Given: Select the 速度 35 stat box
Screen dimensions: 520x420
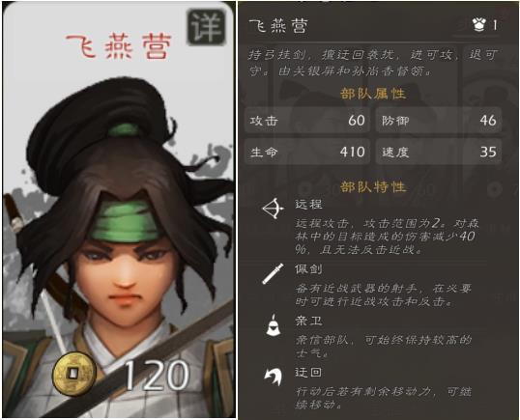Looking at the screenshot, I should coord(439,152).
